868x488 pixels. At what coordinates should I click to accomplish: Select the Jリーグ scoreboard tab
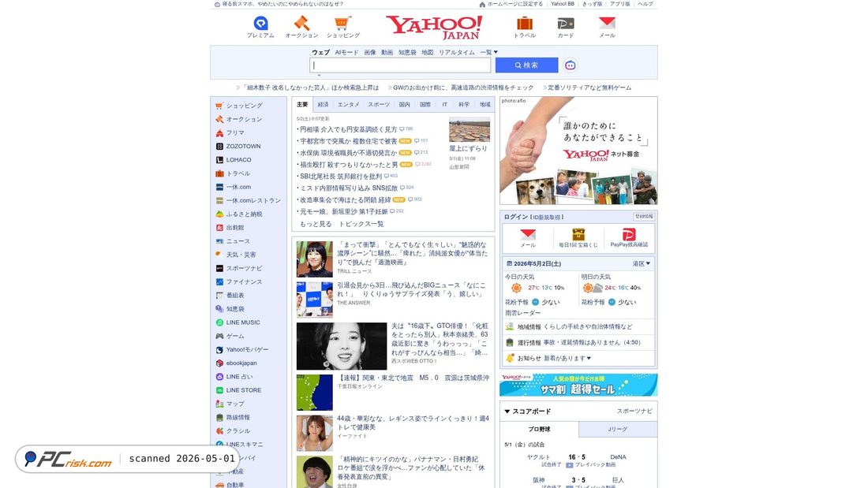click(618, 430)
